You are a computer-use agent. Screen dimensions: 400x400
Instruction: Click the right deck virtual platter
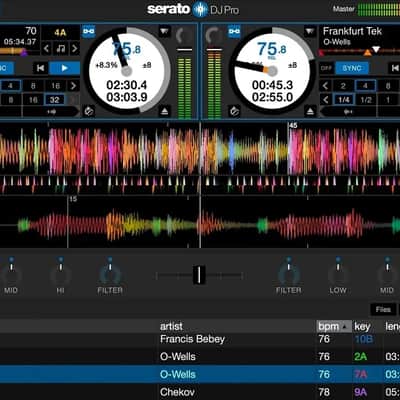(x=272, y=71)
